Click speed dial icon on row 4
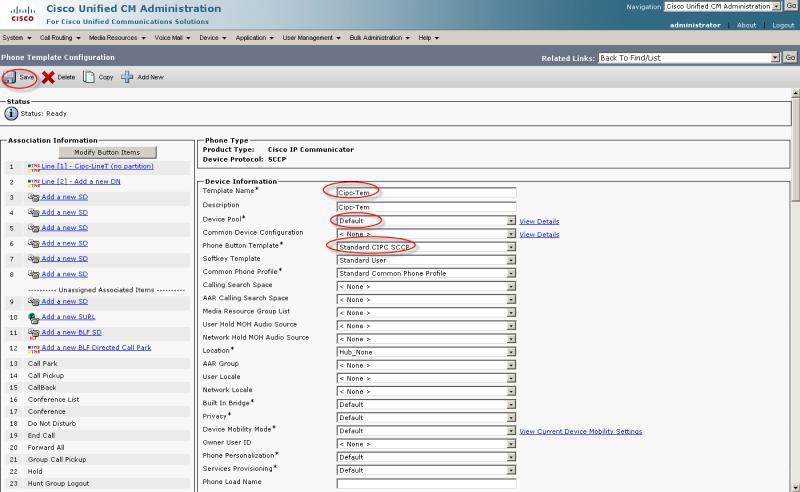800x492 pixels. [x=34, y=213]
